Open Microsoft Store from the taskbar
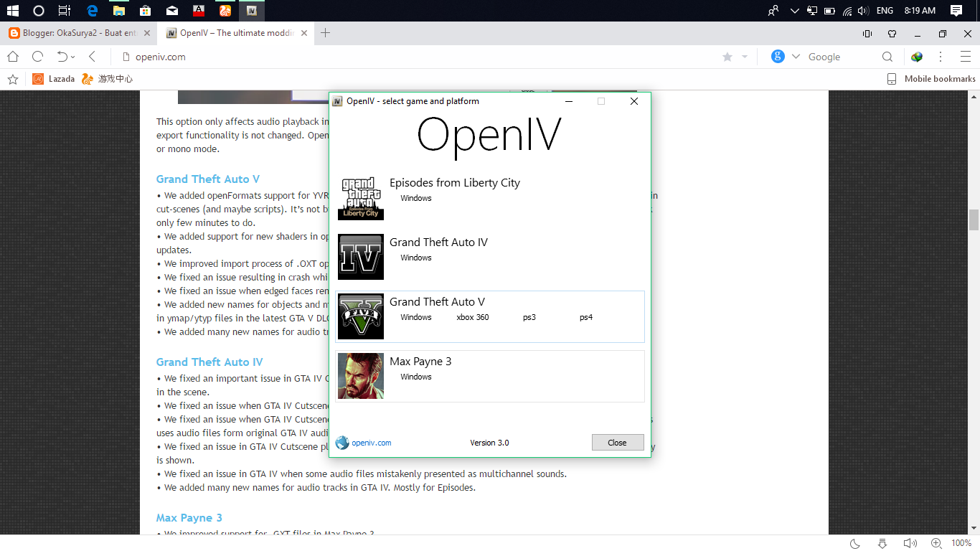The width and height of the screenshot is (980, 551). click(x=145, y=11)
